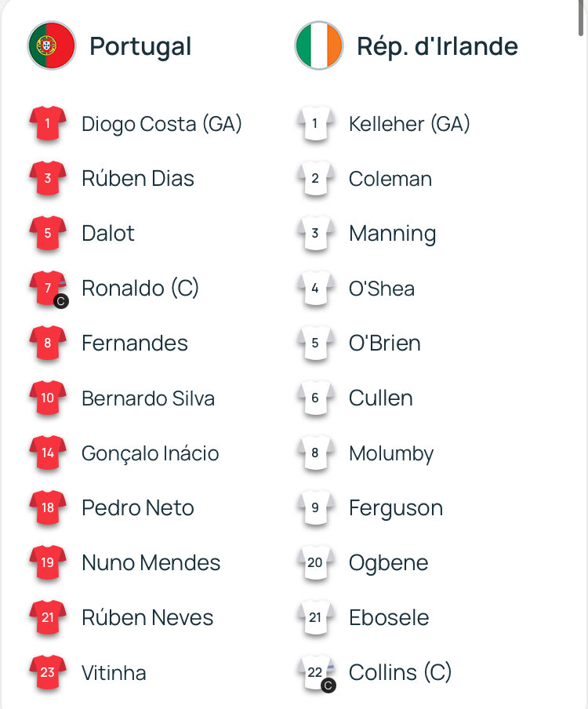Click Collins' number 22 captain jersey icon
The width and height of the screenshot is (588, 709).
coord(315,673)
